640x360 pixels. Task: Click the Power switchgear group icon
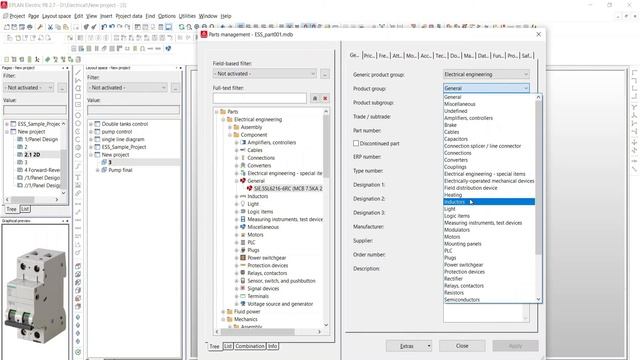tap(243, 258)
